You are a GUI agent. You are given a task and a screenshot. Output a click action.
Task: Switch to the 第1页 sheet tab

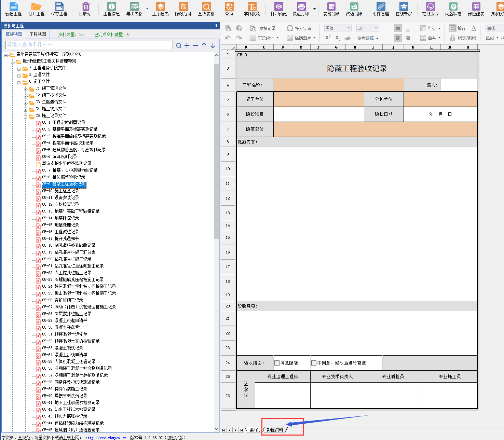tap(254, 430)
